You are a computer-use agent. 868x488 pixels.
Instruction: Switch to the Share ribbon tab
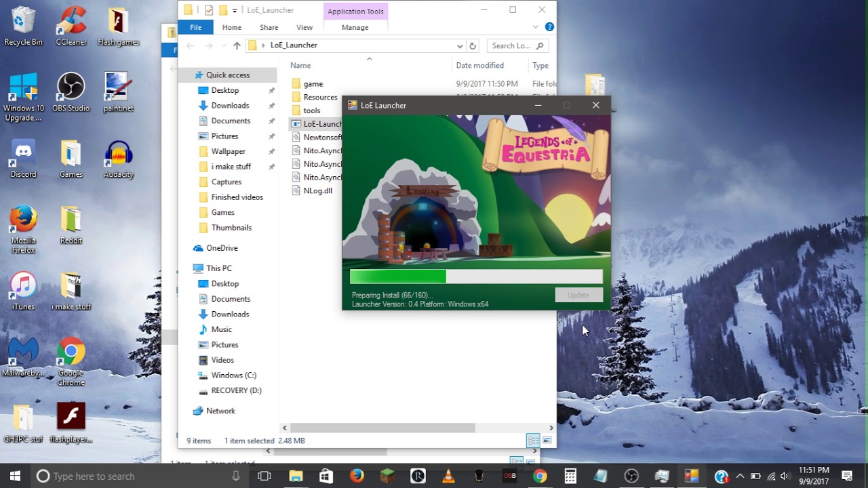269,27
